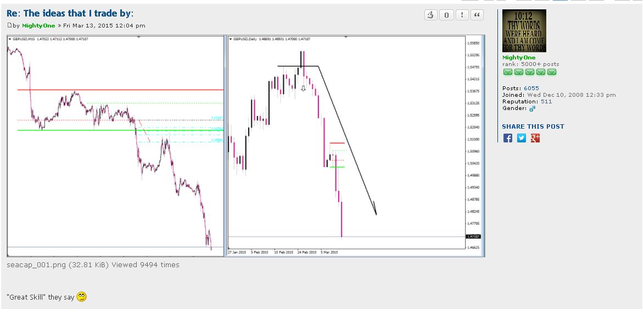The height and width of the screenshot is (309, 644).
Task: Click joined date 'Wed Dec 10, 2008 12:33 pm'
Action: pyautogui.click(x=572, y=95)
